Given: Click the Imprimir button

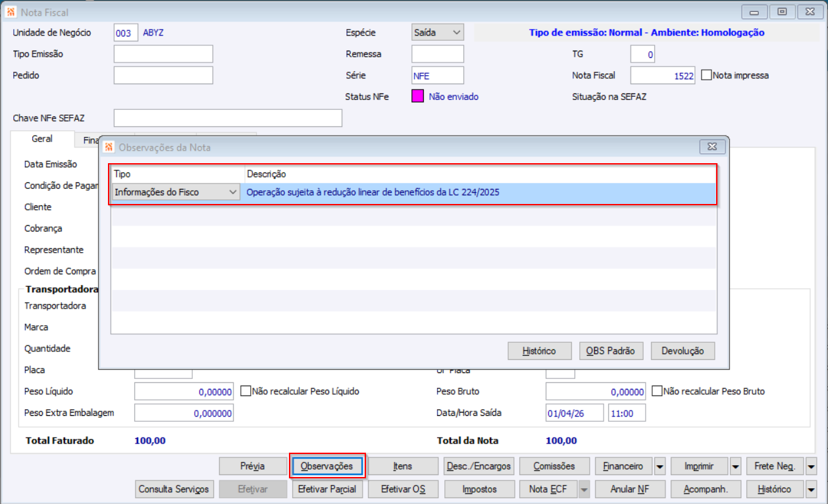Looking at the screenshot, I should pos(700,466).
